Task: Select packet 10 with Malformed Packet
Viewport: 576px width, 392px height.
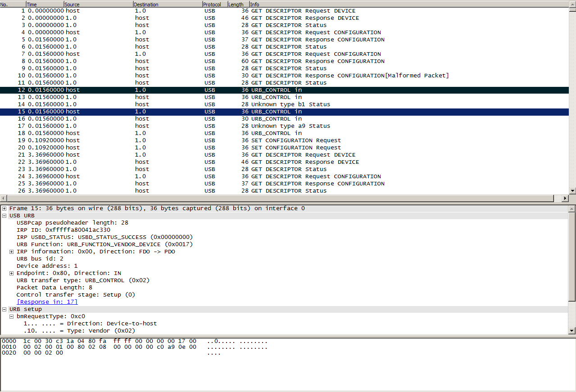Action: [270, 76]
